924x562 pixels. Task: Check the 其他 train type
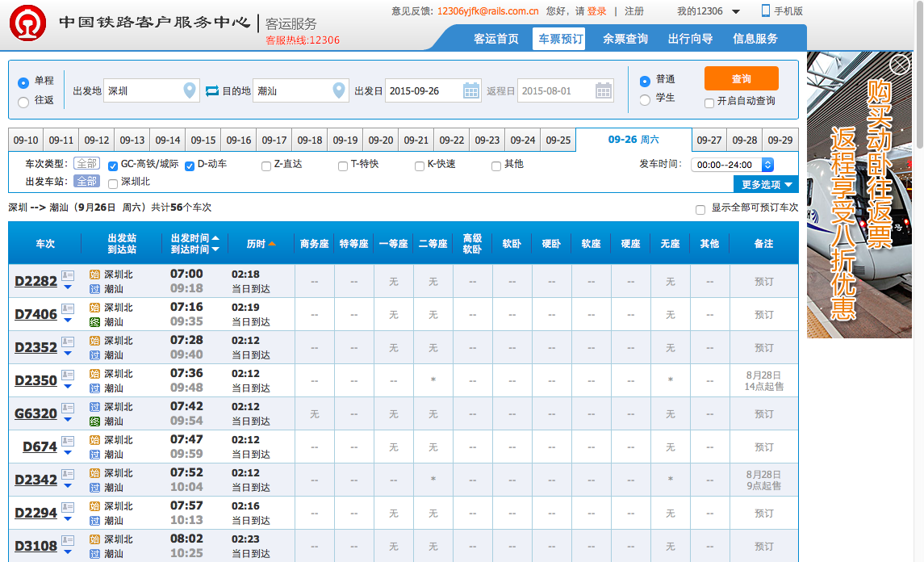point(496,166)
